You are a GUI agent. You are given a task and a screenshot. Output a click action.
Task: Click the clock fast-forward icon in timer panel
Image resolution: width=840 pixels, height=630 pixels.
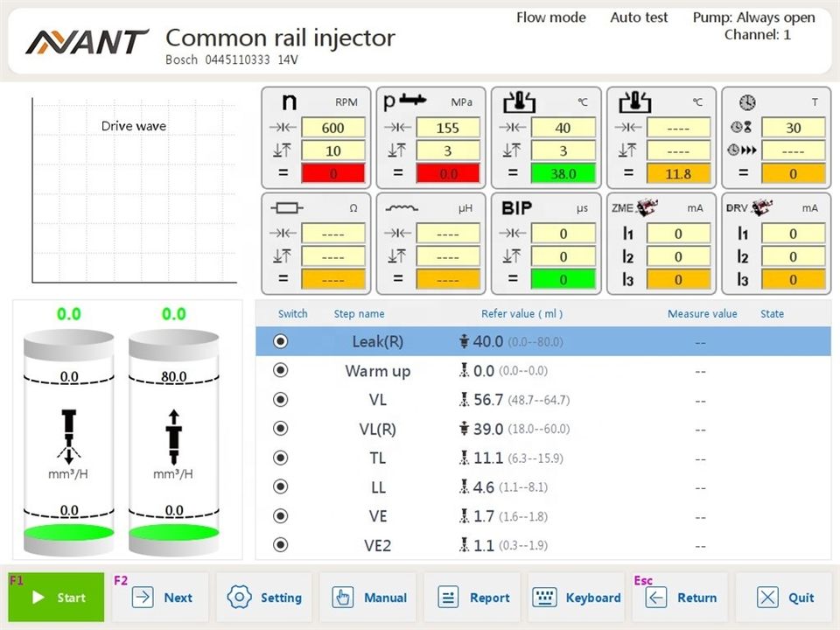[742, 150]
